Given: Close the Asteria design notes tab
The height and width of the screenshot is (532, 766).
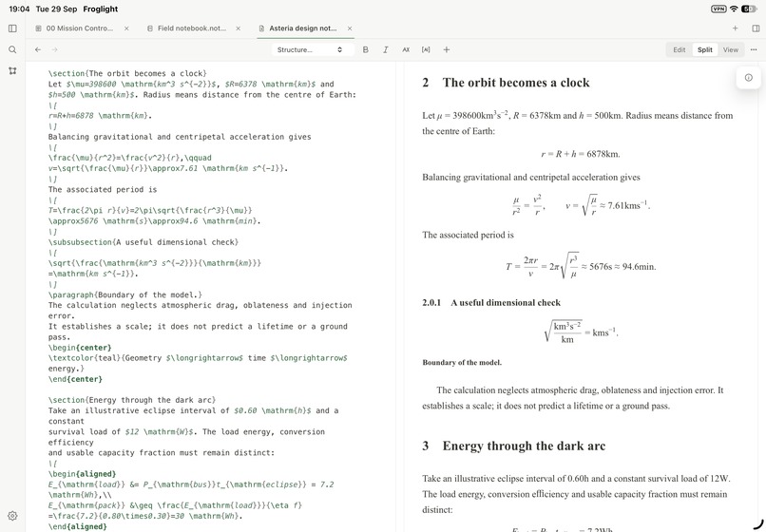Looking at the screenshot, I should (350, 28).
